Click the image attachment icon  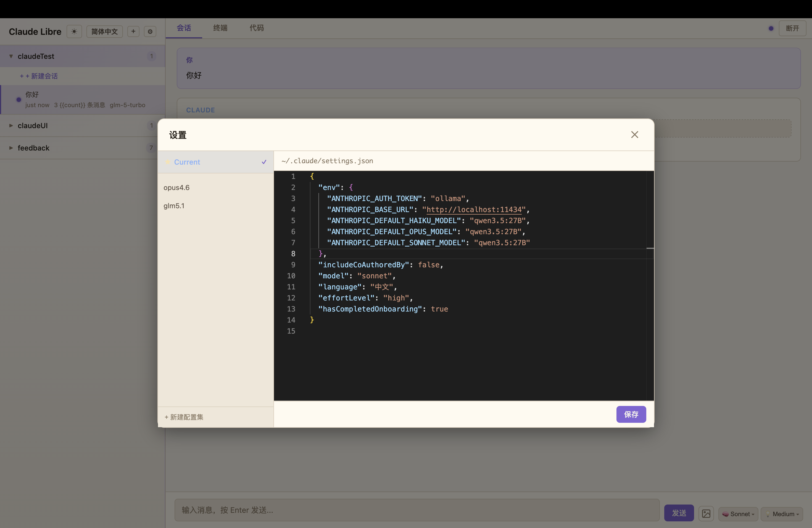coord(706,513)
